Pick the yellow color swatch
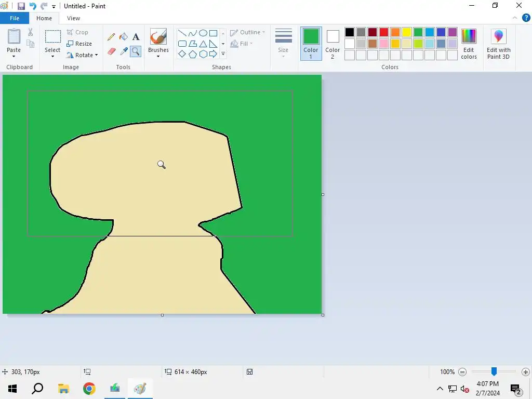532x399 pixels. [x=406, y=32]
